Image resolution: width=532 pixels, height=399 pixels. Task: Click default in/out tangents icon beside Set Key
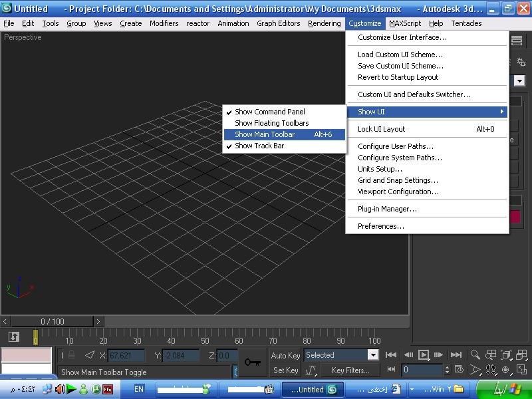pyautogui.click(x=311, y=370)
